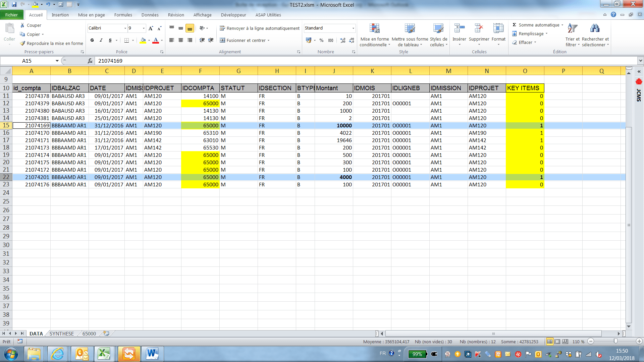Switch to page layout view in status bar
644x362 pixels.
pos(557,342)
